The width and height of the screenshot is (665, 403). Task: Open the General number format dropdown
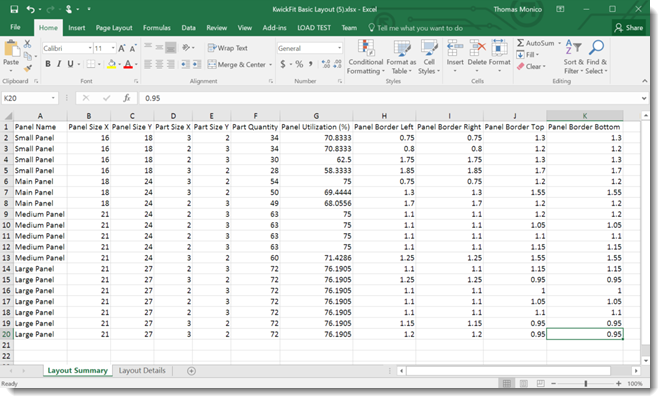(339, 48)
